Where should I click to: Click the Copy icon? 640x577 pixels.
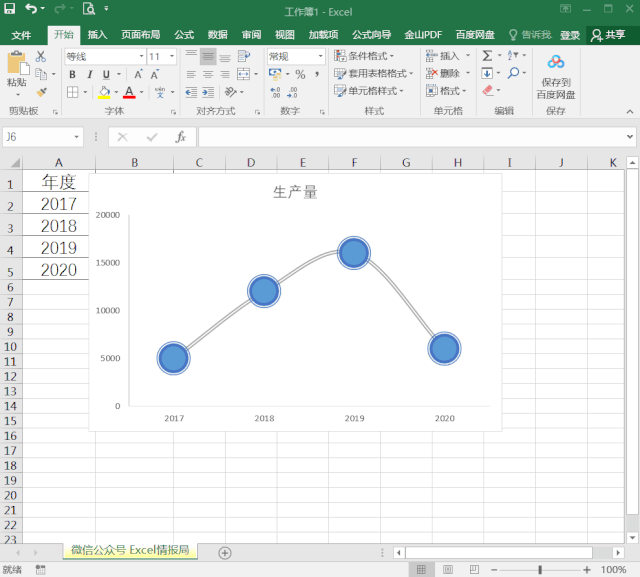[41, 74]
